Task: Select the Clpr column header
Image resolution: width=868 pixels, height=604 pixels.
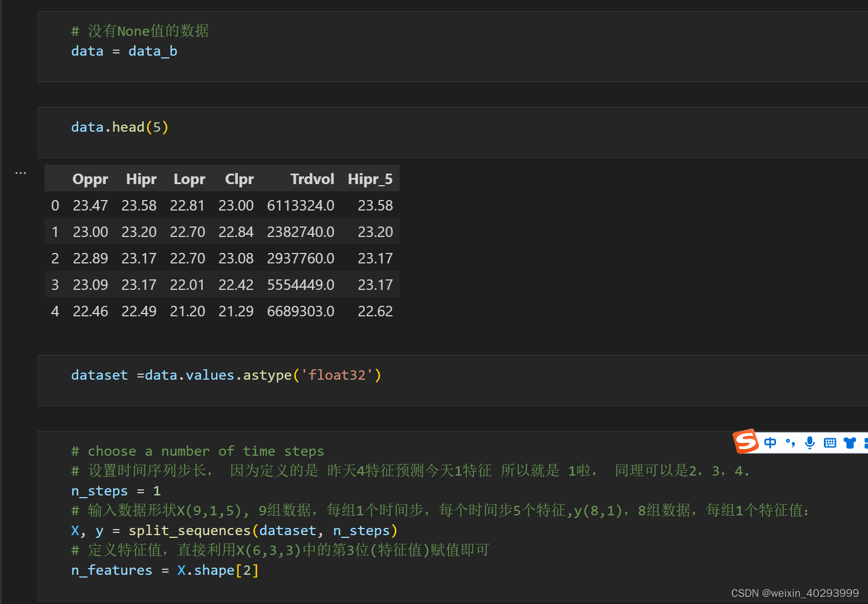Action: [239, 179]
